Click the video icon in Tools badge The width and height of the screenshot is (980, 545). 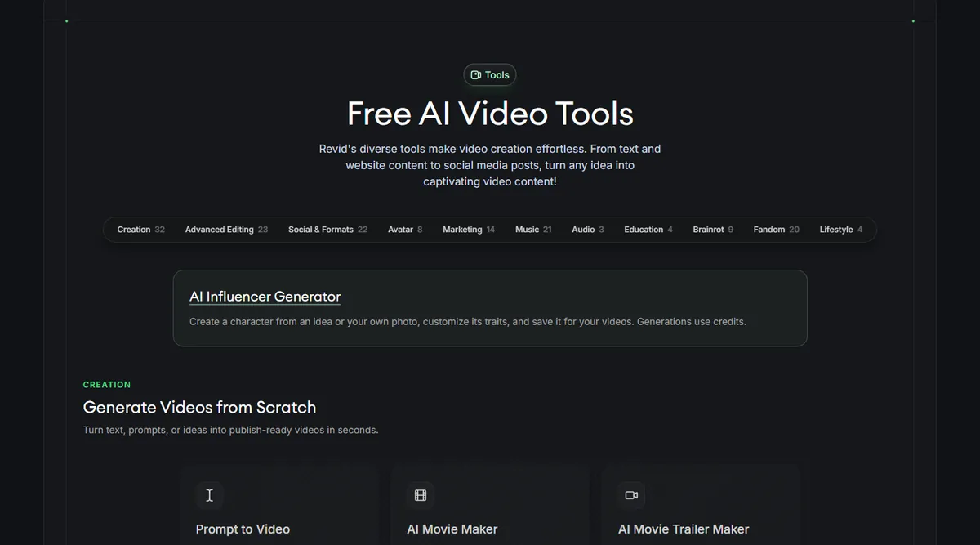coord(476,75)
